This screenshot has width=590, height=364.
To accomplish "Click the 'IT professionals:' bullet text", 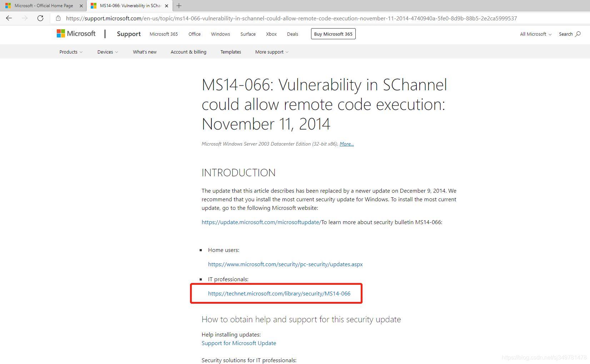I will coord(228,279).
